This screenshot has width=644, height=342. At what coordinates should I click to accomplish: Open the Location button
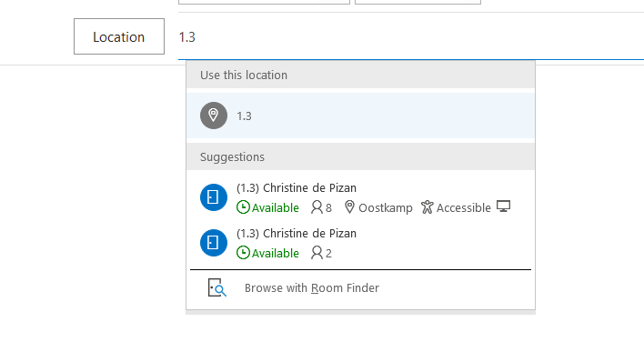point(119,36)
